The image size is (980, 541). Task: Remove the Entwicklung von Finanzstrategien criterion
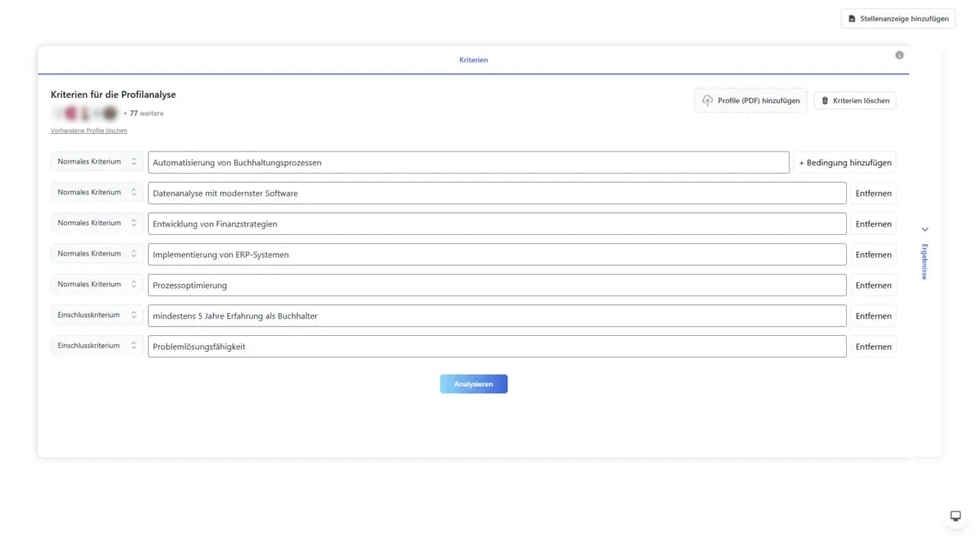[x=874, y=223]
